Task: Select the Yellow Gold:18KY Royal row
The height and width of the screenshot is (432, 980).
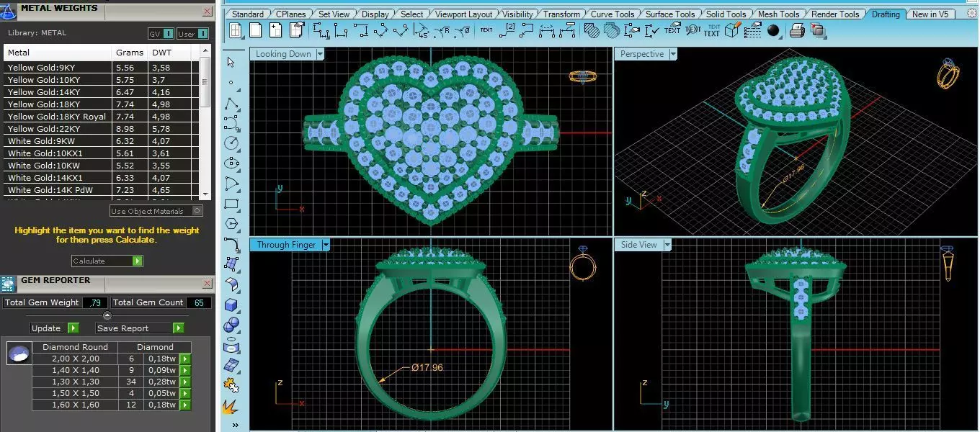Action: tap(101, 117)
